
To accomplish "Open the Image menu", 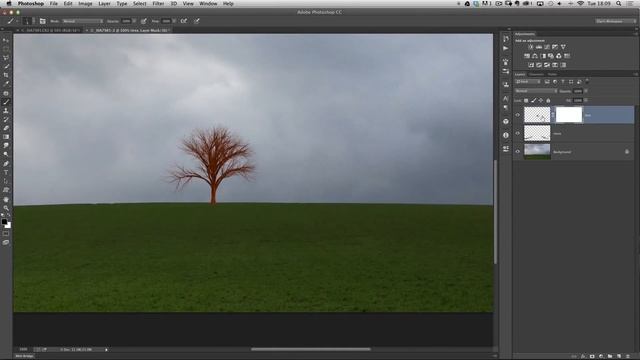I will 85,4.
